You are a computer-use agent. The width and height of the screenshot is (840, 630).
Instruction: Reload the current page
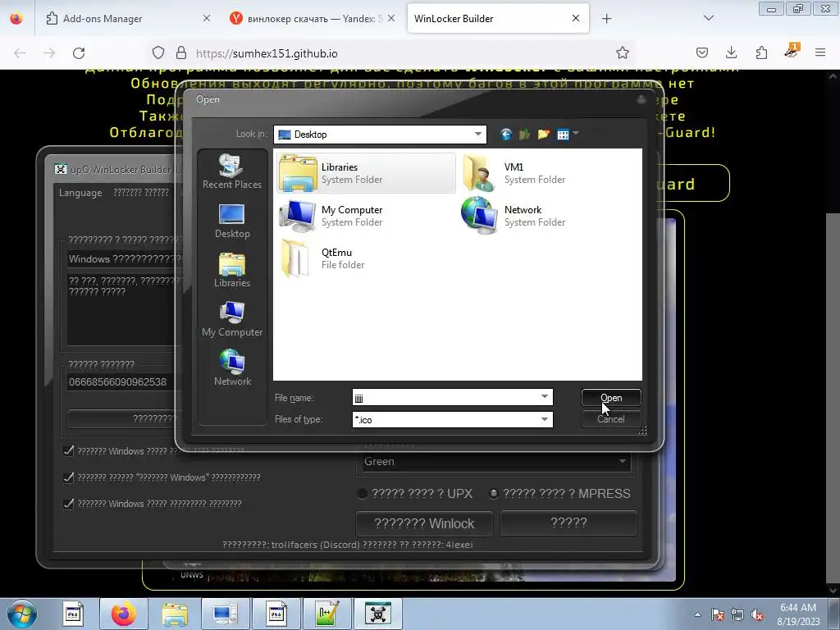point(79,53)
